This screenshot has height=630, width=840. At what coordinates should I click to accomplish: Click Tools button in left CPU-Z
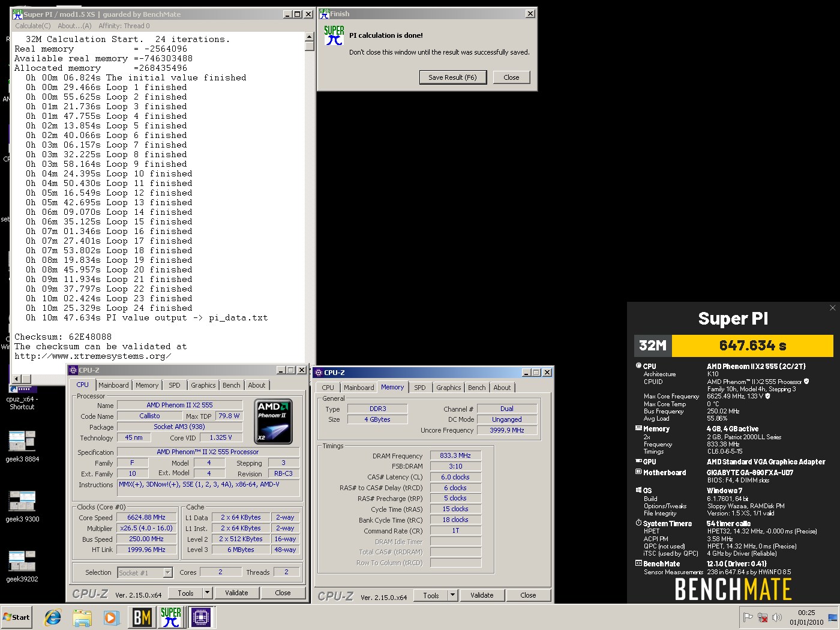pyautogui.click(x=185, y=593)
